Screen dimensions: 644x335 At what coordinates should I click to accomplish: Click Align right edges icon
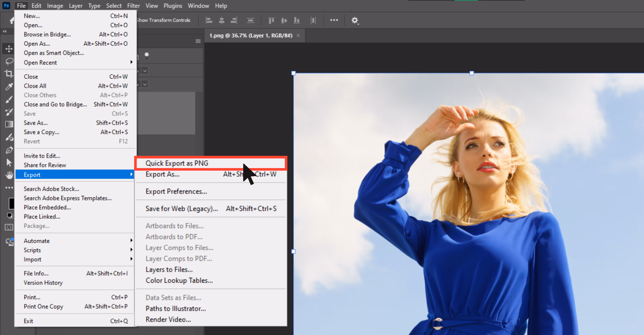click(x=234, y=20)
